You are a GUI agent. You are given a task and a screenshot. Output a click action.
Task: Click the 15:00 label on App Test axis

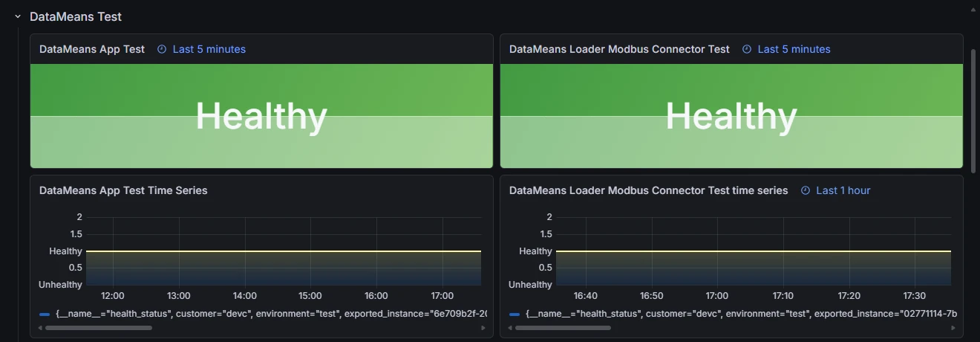[310, 296]
